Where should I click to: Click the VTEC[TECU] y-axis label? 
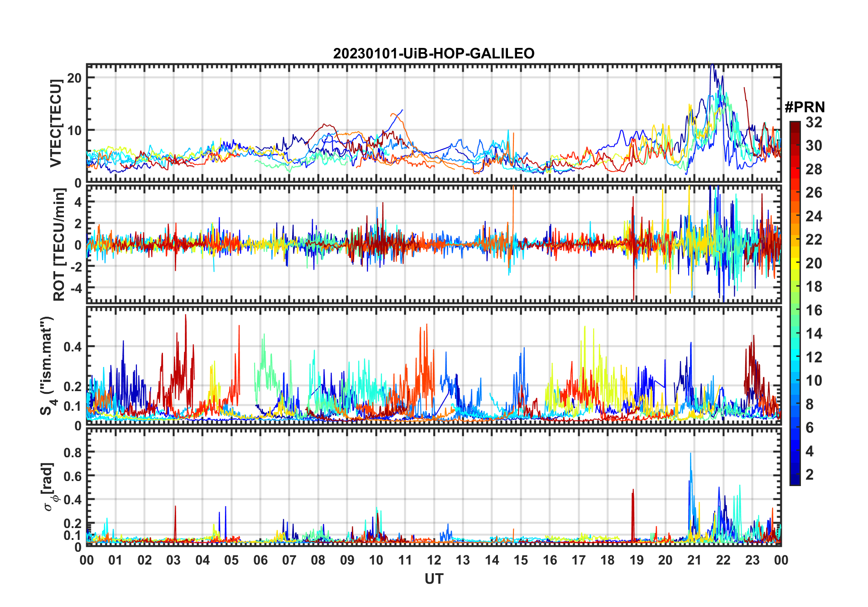tap(56, 123)
